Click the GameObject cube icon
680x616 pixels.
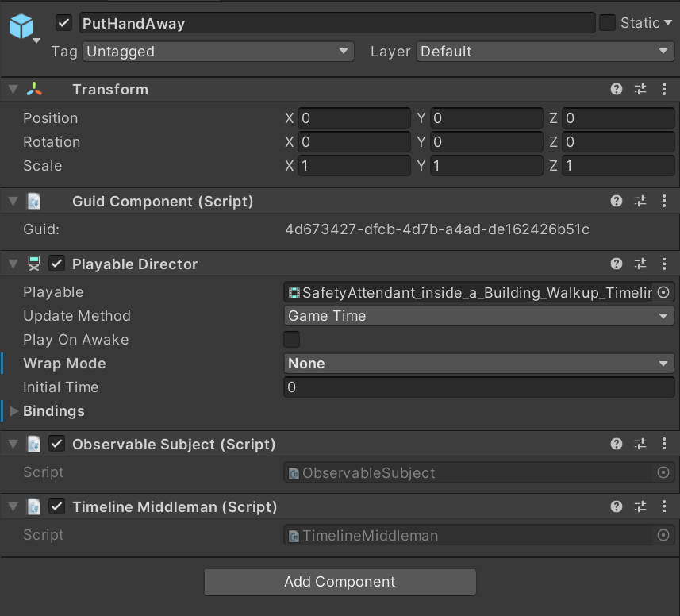tap(21, 27)
